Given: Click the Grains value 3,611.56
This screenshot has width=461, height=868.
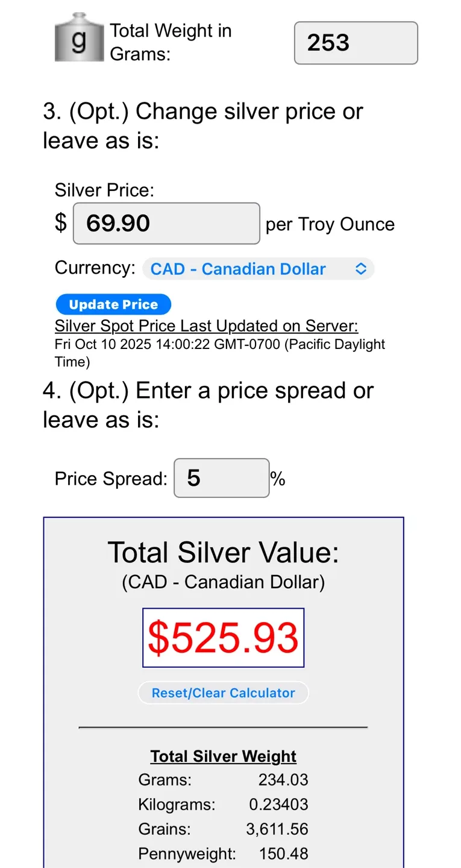Looking at the screenshot, I should click(277, 829).
